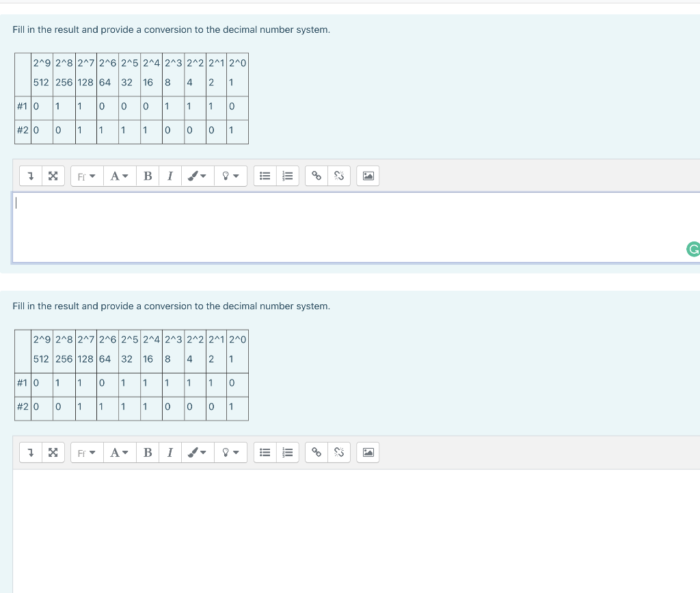Create a bulleted list in the first editor
This screenshot has width=700, height=593.
(x=265, y=176)
